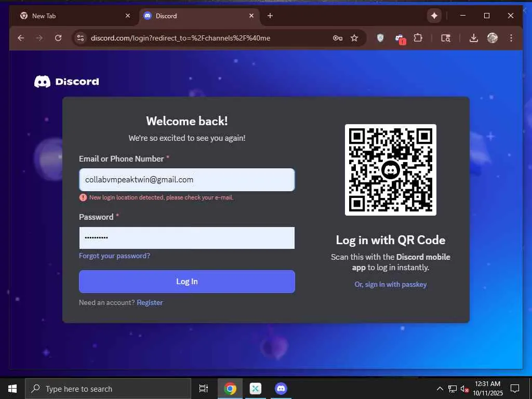This screenshot has height=399, width=532.
Task: Click the taskbar search box
Action: pos(108,389)
